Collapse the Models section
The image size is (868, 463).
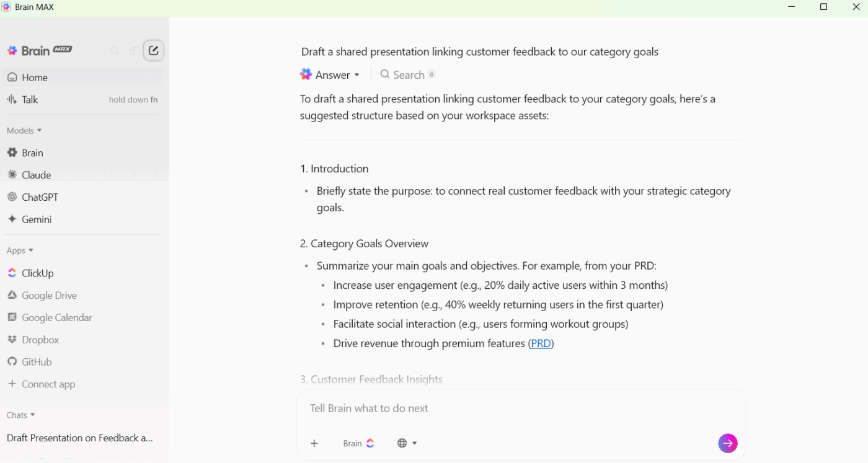[x=24, y=130]
